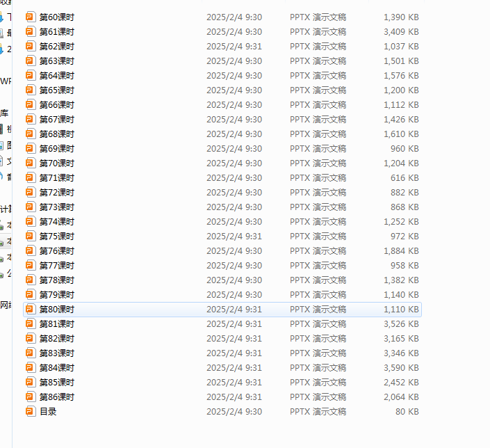This screenshot has height=448, width=490.
Task: Click the file name 第85课时
Action: tap(57, 383)
